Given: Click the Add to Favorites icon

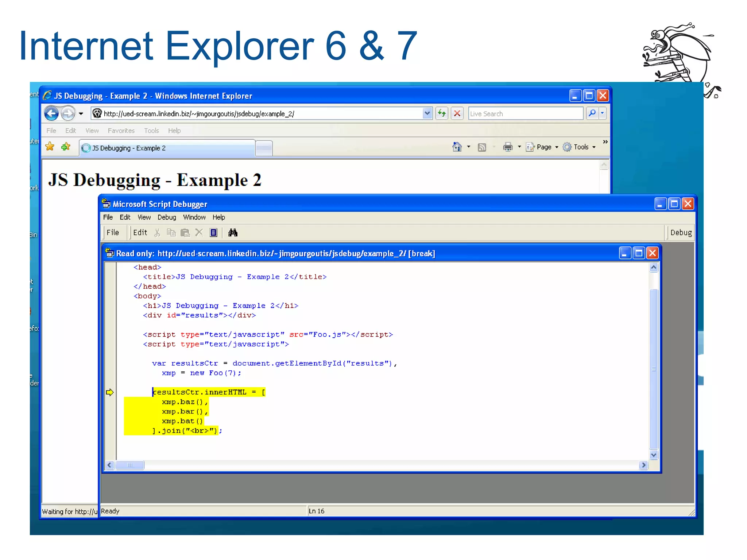Looking at the screenshot, I should click(x=66, y=147).
